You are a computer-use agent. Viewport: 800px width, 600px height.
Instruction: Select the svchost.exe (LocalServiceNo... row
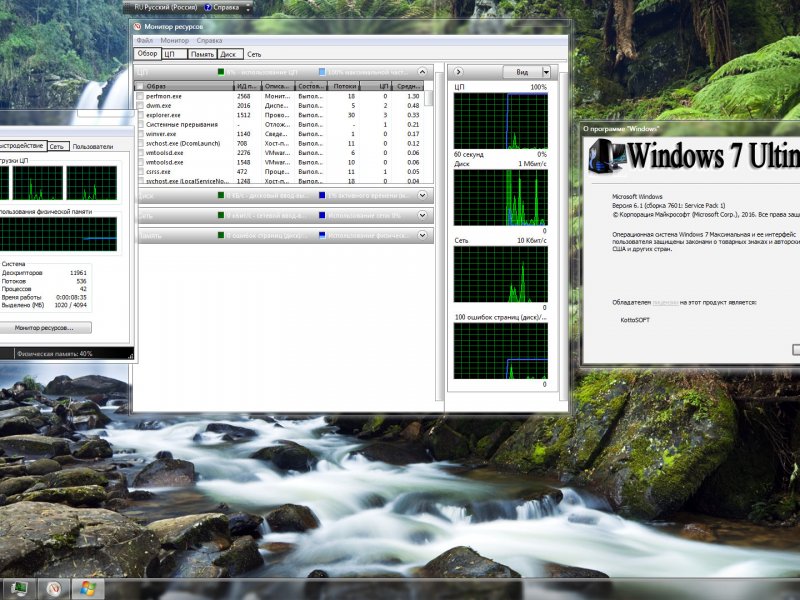279,181
